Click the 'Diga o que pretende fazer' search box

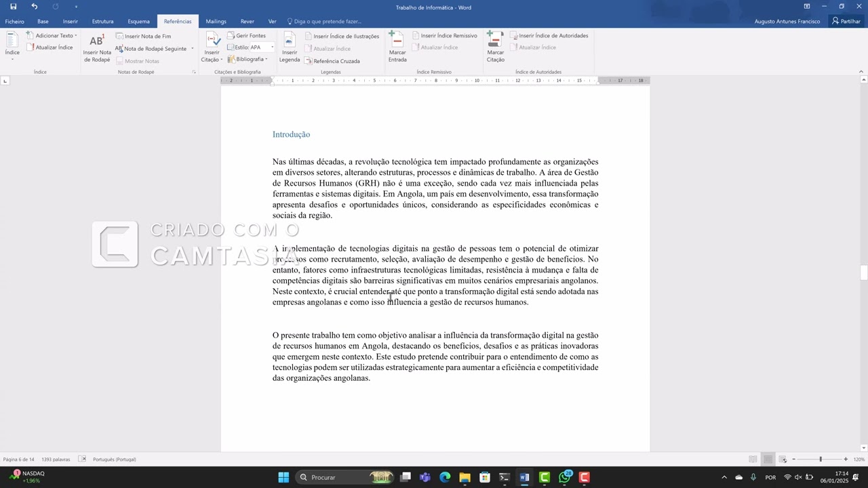pyautogui.click(x=324, y=22)
